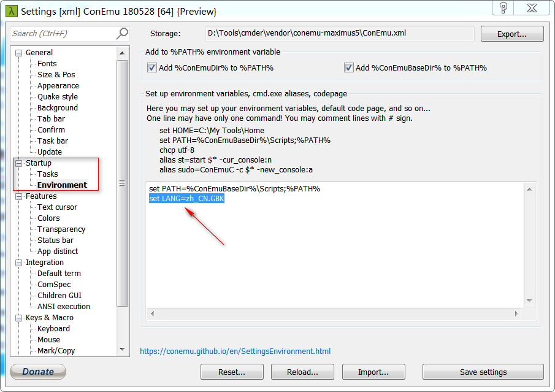Click the Reload... button
Screen dimensions: 555x392
tap(302, 372)
